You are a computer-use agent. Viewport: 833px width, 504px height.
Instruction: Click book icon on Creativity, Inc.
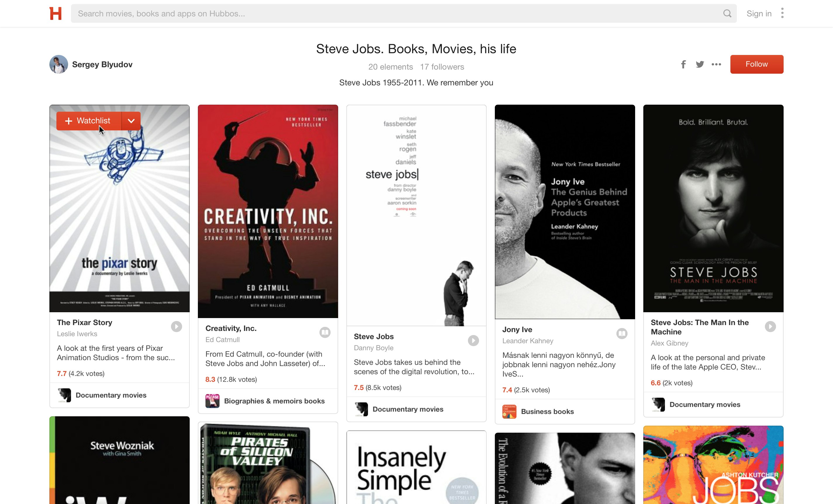(x=324, y=332)
